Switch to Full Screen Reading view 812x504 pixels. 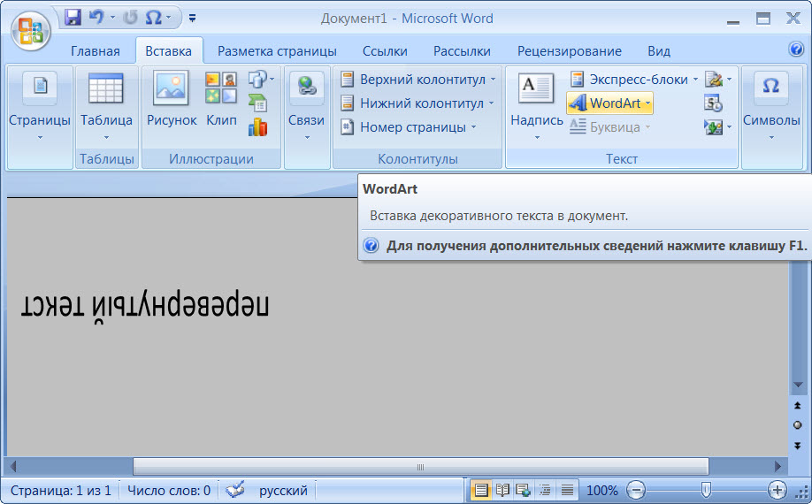pyautogui.click(x=502, y=490)
